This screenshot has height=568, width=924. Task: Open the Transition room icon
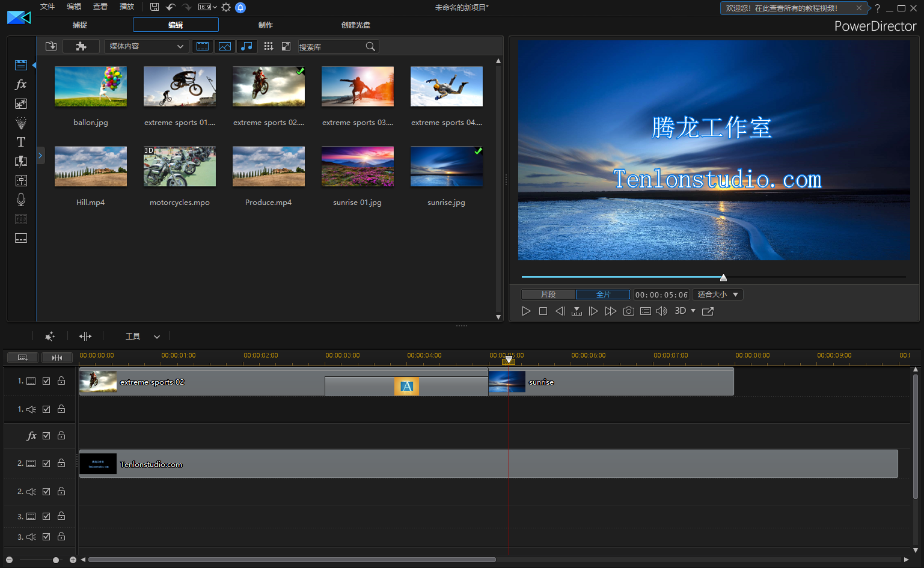(21, 161)
